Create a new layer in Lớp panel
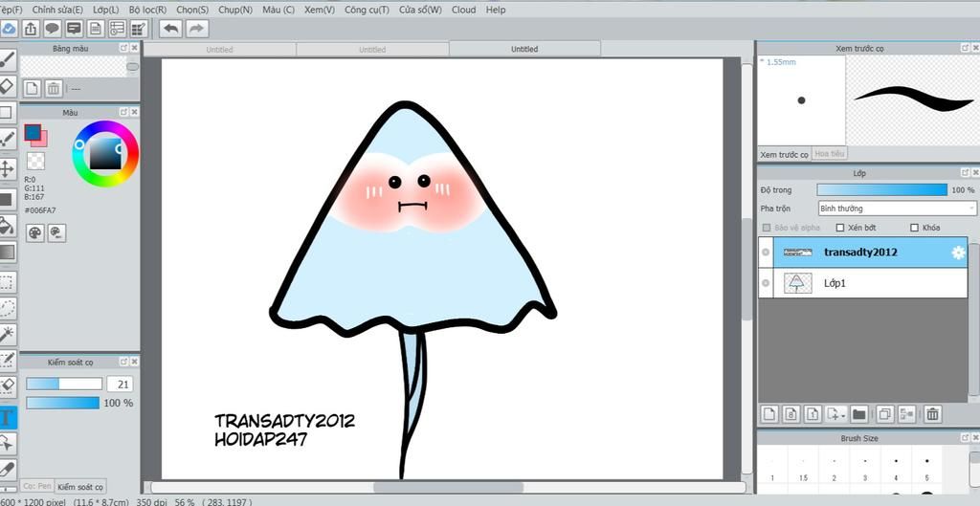Image resolution: width=980 pixels, height=506 pixels. [x=770, y=413]
